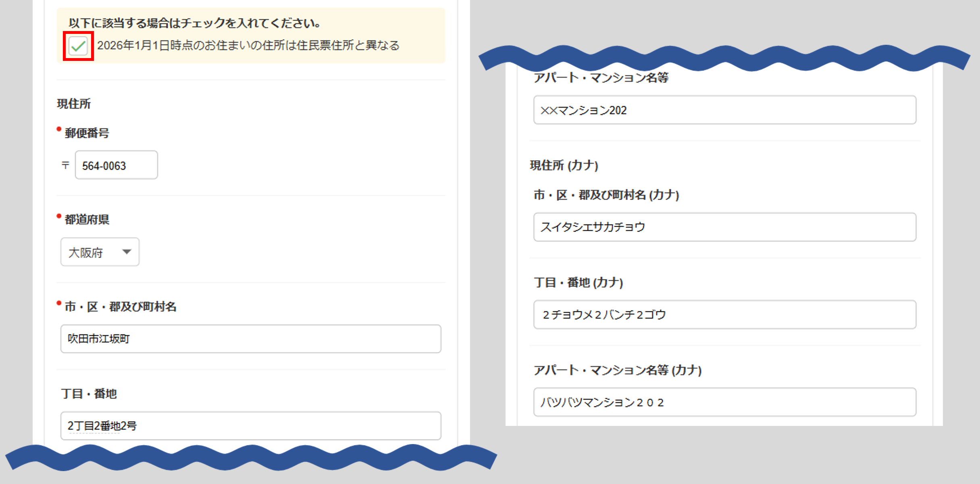Screen dimensions: 980x484
Task: Click the 現住所 (カナ) section heading
Action: tap(564, 165)
